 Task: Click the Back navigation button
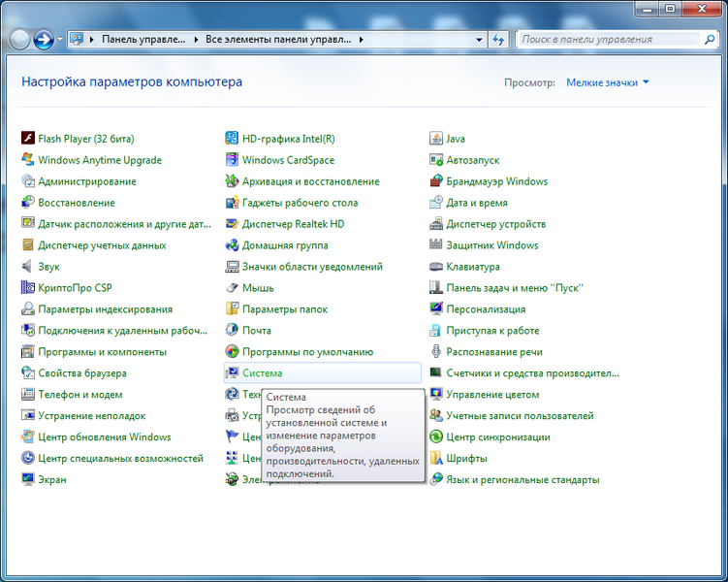coord(19,40)
